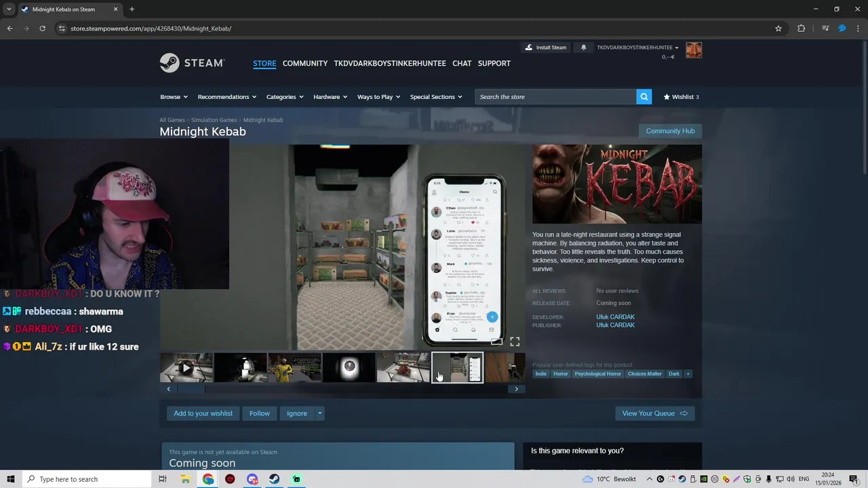Open the Simulation Games breadcrumb link
This screenshot has height=488, width=868.
[214, 120]
